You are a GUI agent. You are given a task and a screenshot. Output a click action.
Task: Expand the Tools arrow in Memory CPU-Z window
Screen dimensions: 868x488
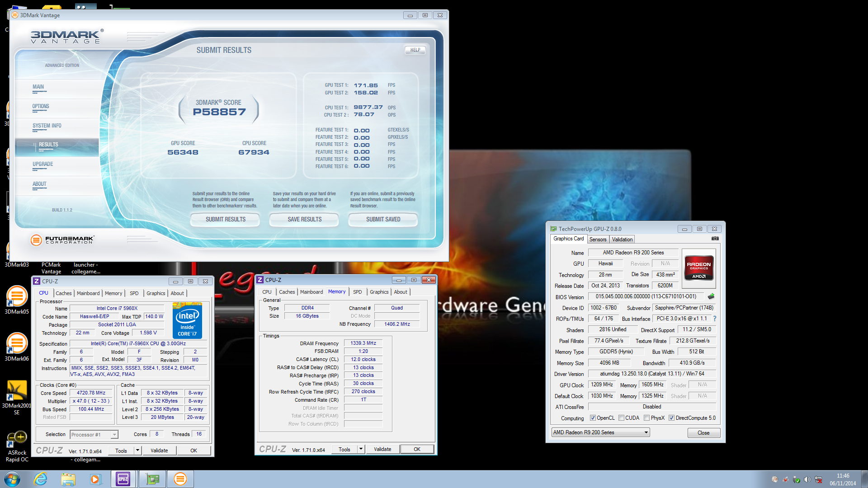[361, 449]
